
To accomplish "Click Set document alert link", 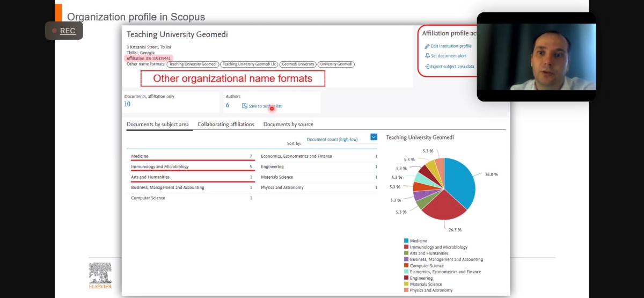I will coord(448,56).
